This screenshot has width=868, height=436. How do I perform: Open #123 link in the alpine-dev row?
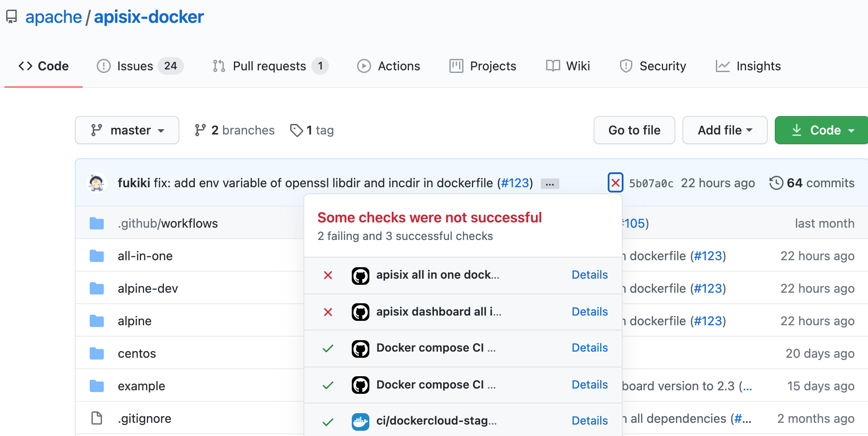point(708,288)
